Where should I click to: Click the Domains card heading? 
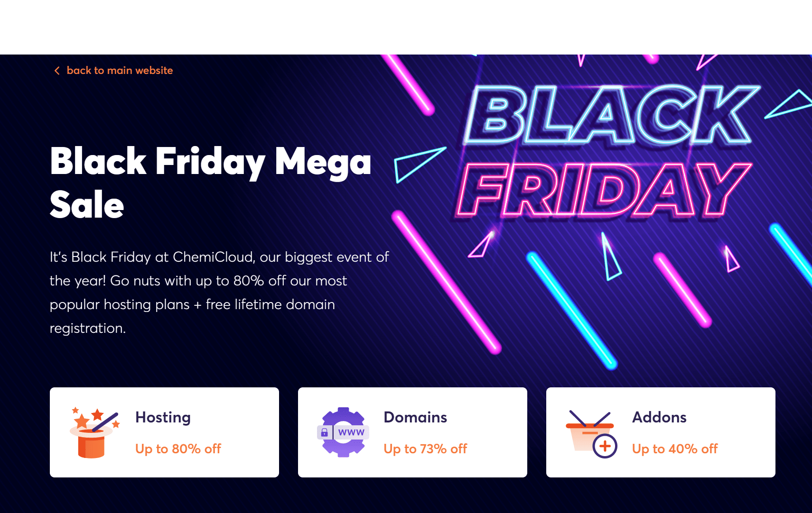tap(415, 418)
